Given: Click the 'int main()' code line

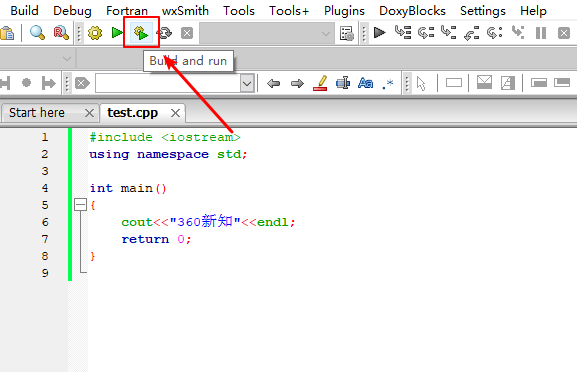Looking at the screenshot, I should point(128,188).
